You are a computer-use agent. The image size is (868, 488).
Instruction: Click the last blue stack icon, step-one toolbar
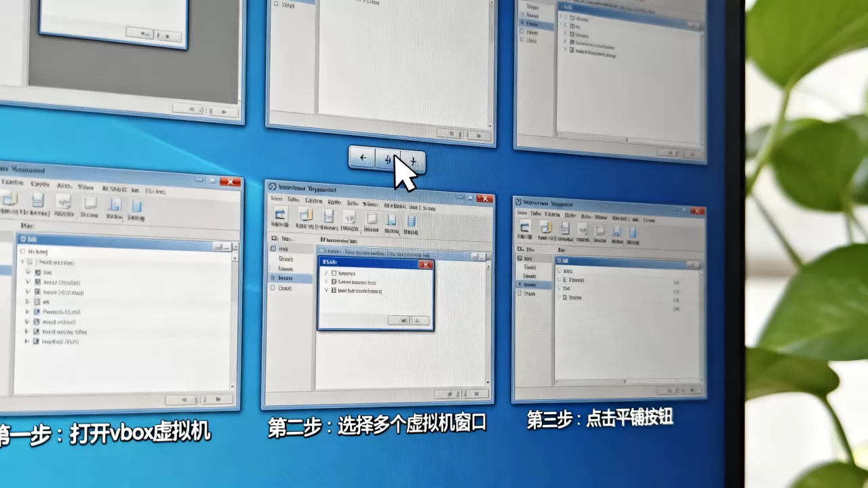(x=137, y=206)
